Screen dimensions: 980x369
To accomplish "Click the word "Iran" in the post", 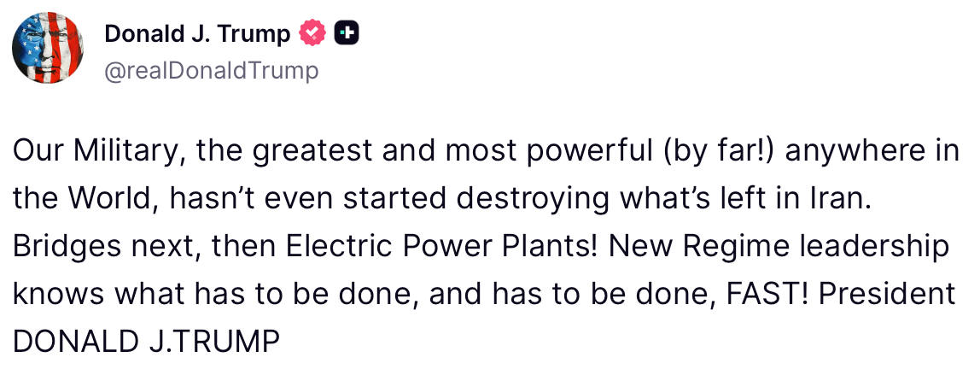I will [847, 200].
